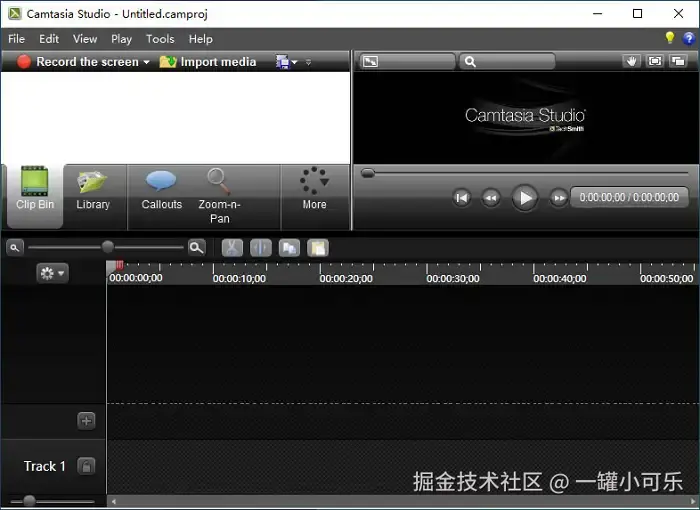Click the 00:00:30;00 mark on the ruler
The width and height of the screenshot is (700, 510).
pyautogui.click(x=453, y=278)
